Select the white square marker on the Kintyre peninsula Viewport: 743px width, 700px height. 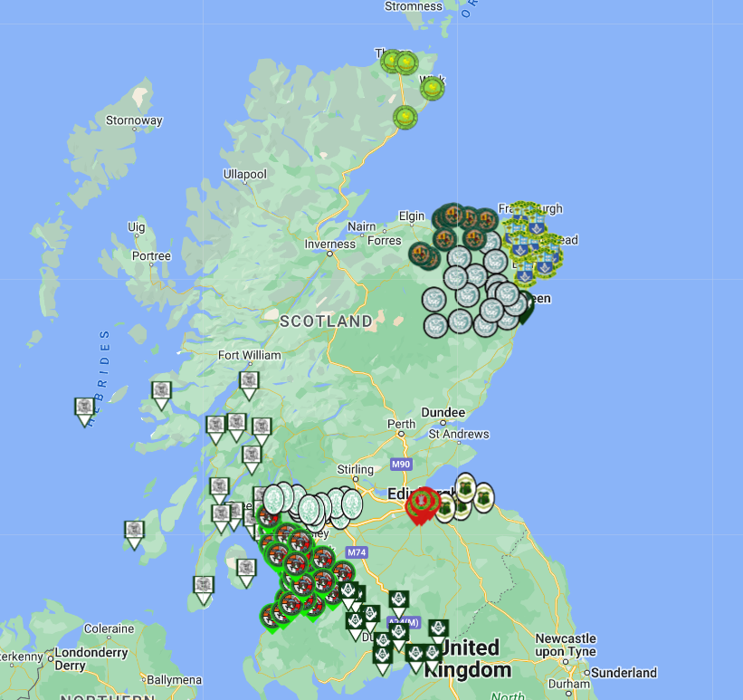click(x=204, y=590)
